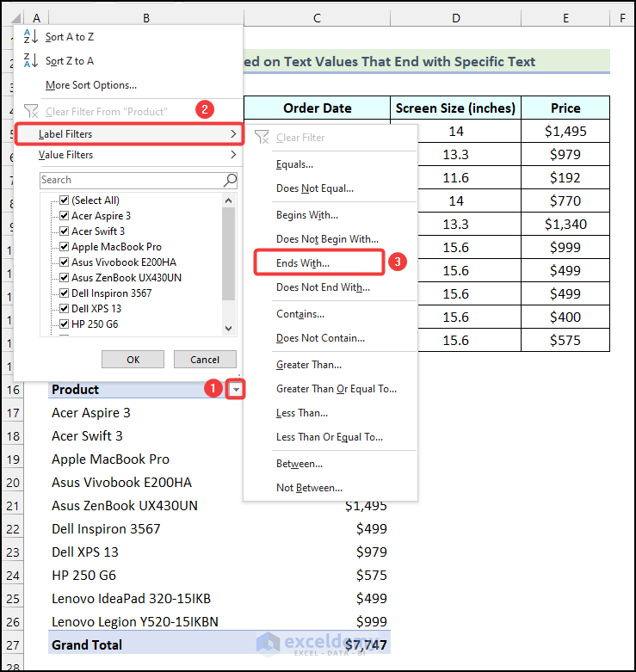The image size is (636, 672).
Task: Uncheck the Acer Swift 3 checkbox
Action: coord(65,231)
